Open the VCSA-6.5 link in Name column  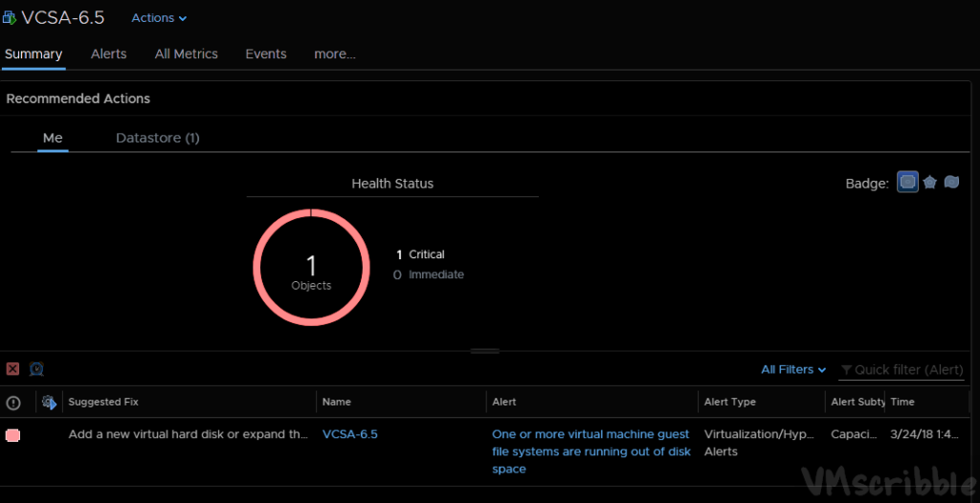click(349, 434)
